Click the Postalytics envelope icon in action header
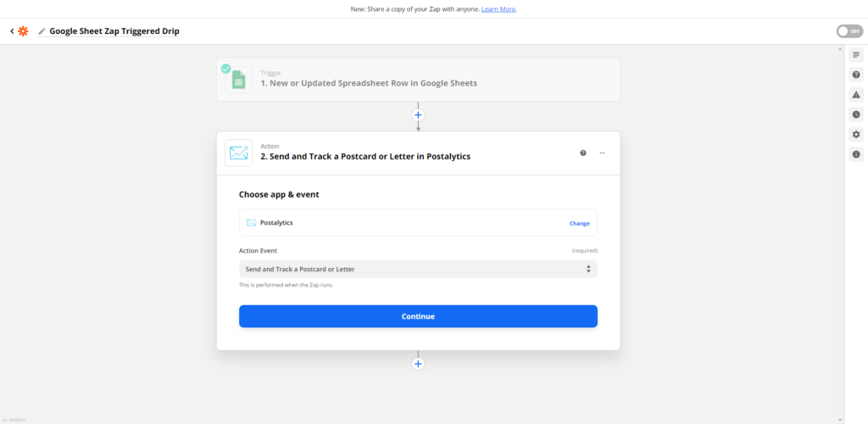Screen dimensions: 868x424 pos(238,153)
